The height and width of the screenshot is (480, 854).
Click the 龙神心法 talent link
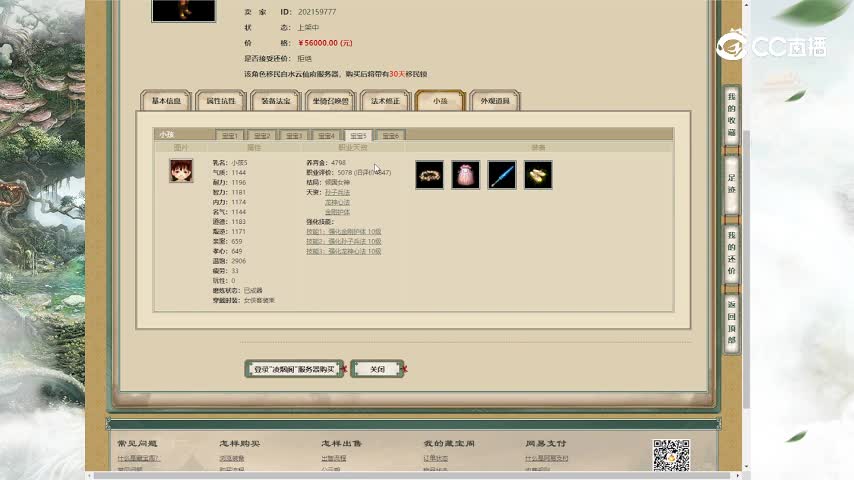point(337,202)
